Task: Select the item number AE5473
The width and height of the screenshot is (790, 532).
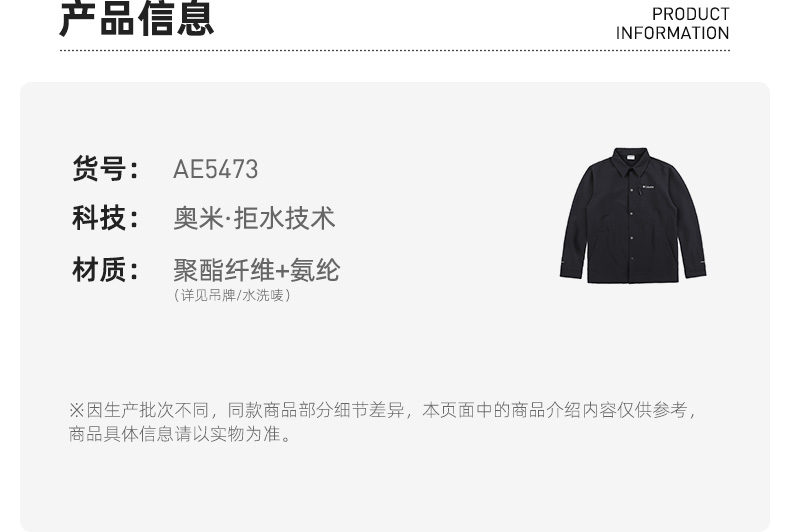Action: tap(216, 169)
